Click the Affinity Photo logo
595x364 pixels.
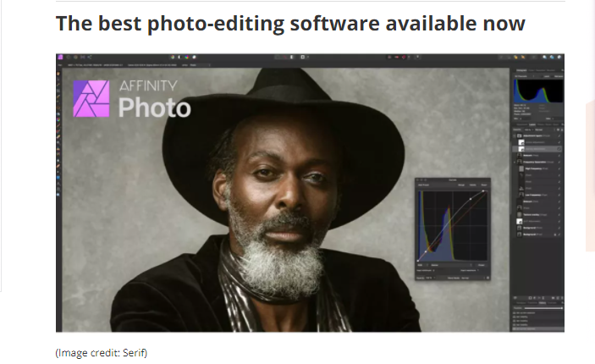click(x=131, y=99)
